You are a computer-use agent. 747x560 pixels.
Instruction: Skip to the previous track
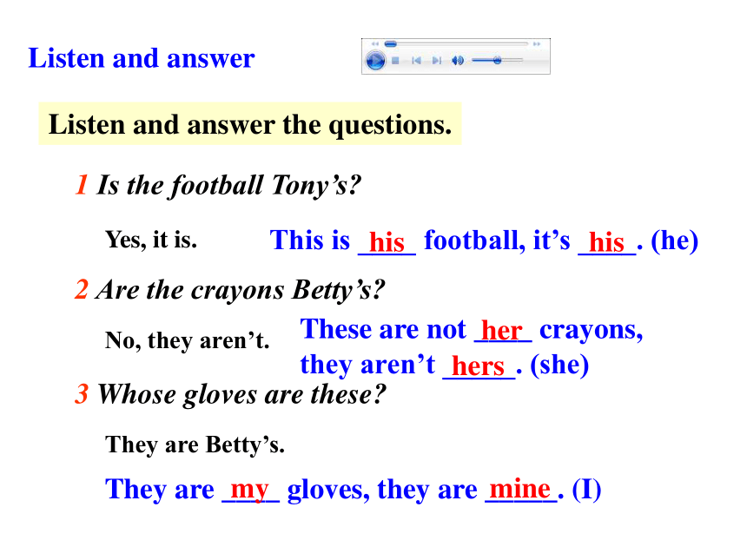point(416,61)
